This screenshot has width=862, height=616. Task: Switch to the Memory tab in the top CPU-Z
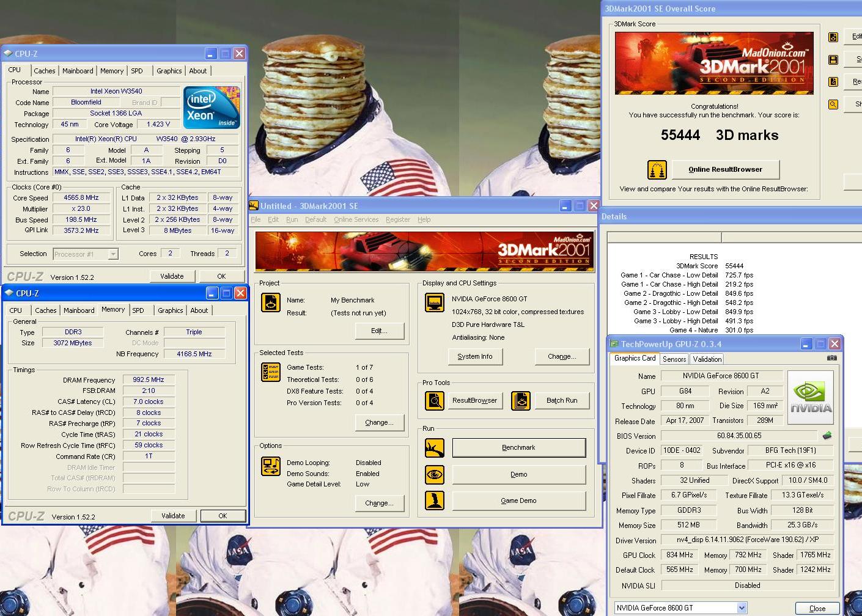coord(112,71)
